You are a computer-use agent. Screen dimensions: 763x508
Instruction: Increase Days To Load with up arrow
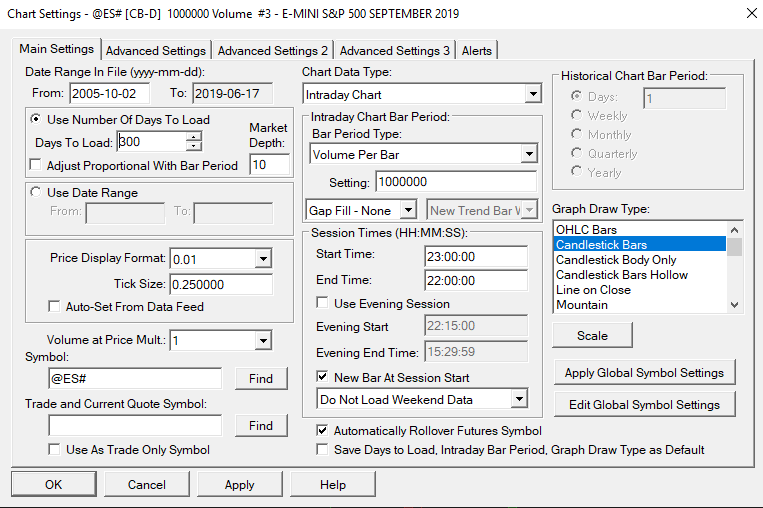[x=194, y=137]
